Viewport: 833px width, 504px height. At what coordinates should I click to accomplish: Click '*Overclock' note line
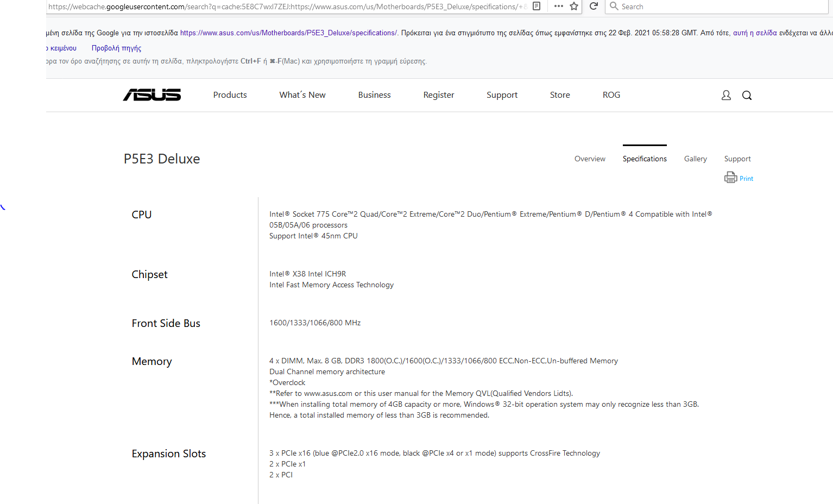(x=287, y=382)
